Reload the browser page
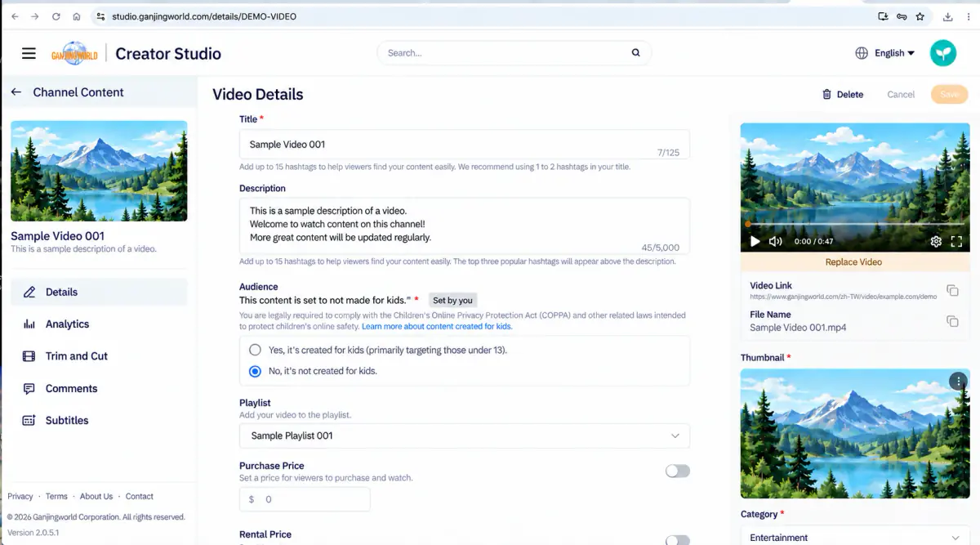 56,16
